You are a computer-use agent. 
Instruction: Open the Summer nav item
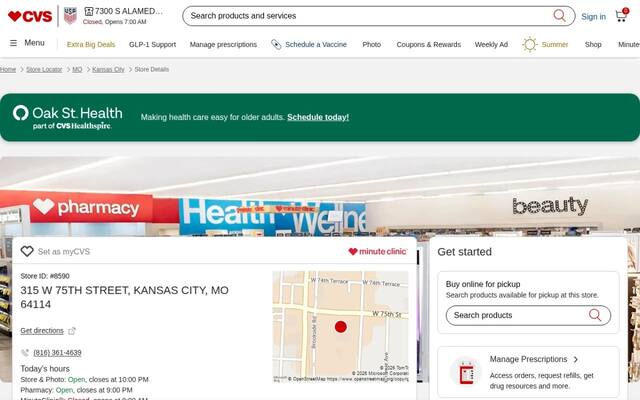click(555, 44)
